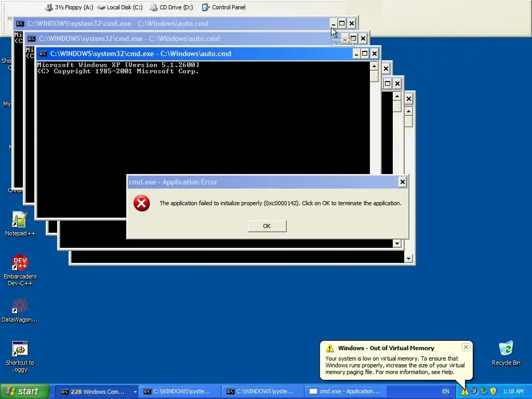This screenshot has height=399, width=532.
Task: Open Local Disk (C:) from the top bar
Action: pyautogui.click(x=120, y=7)
